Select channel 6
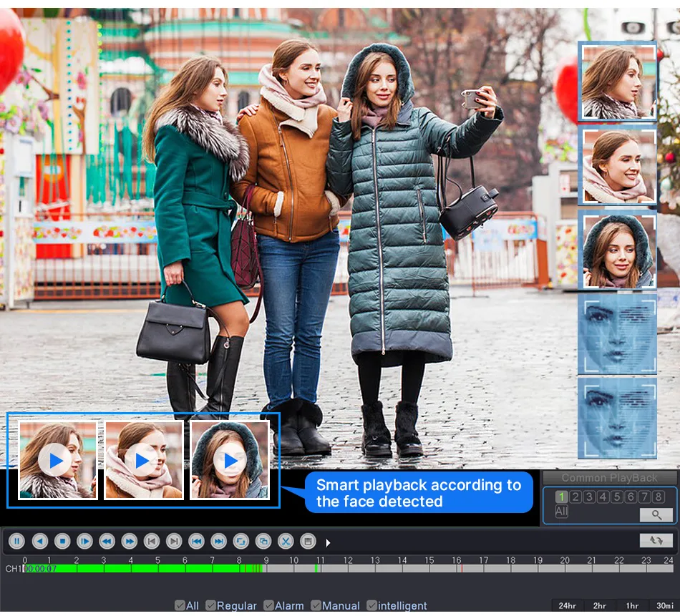680x616 pixels. pos(631,497)
